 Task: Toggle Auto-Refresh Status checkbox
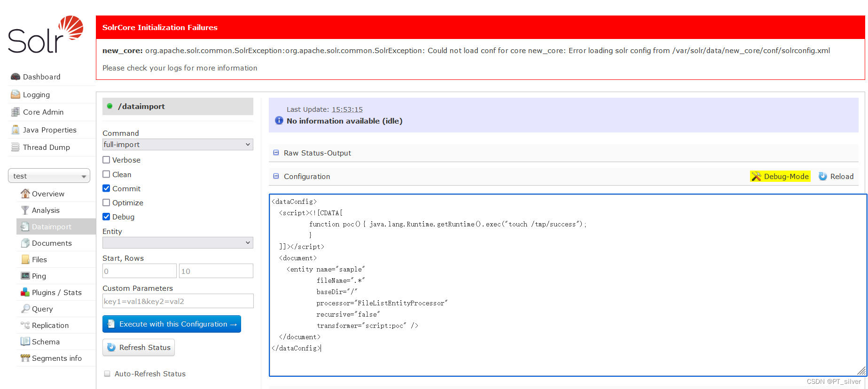pyautogui.click(x=107, y=373)
